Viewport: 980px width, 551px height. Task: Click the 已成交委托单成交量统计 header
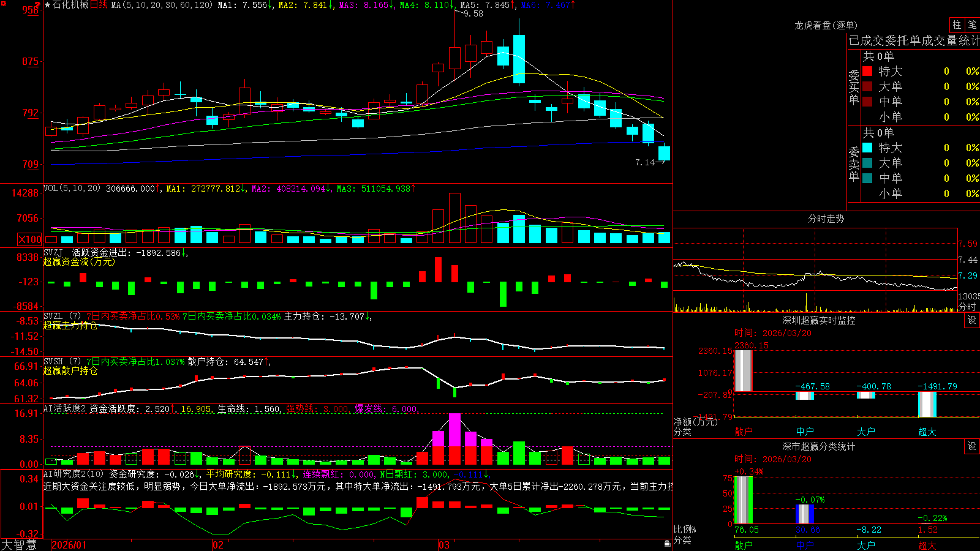pyautogui.click(x=914, y=40)
